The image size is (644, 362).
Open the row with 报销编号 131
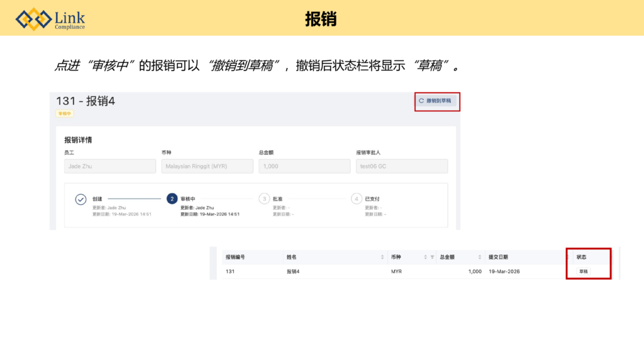pyautogui.click(x=230, y=271)
